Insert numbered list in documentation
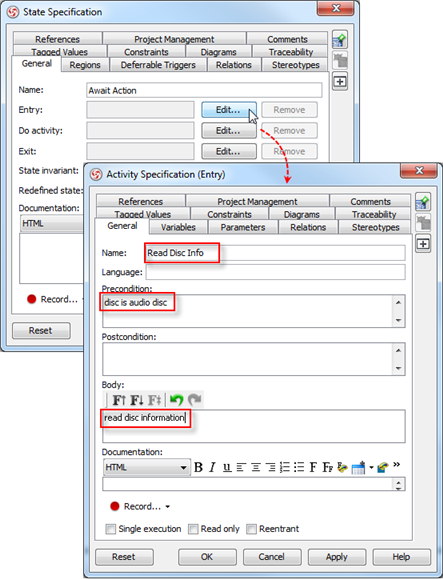The height and width of the screenshot is (579, 443). point(285,467)
